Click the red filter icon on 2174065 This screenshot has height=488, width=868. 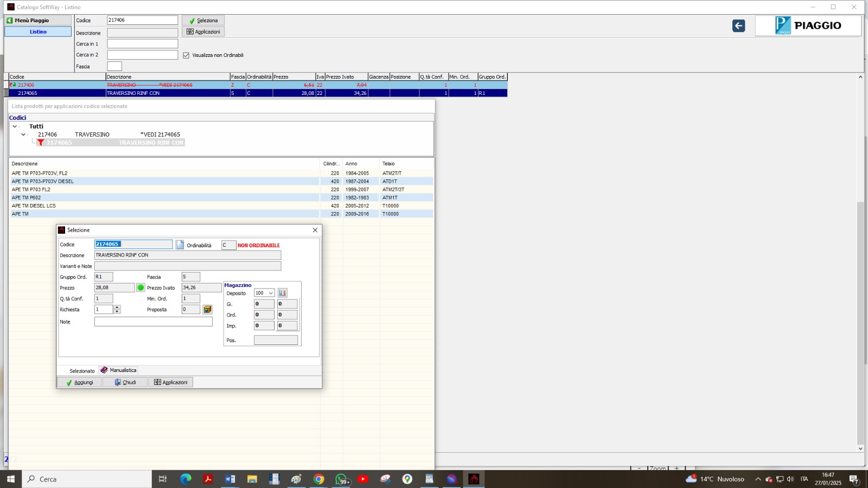tap(41, 143)
